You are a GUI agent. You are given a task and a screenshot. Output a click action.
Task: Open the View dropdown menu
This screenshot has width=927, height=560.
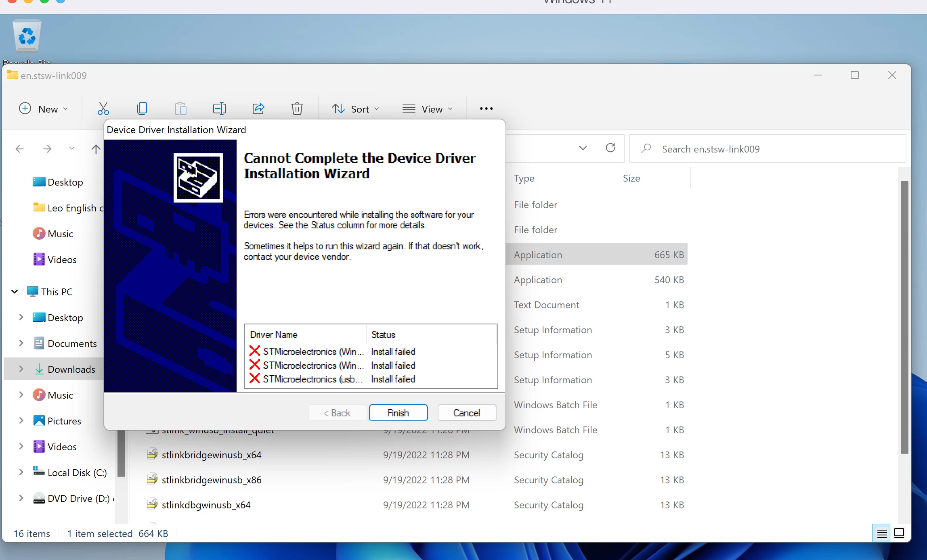[x=428, y=109]
